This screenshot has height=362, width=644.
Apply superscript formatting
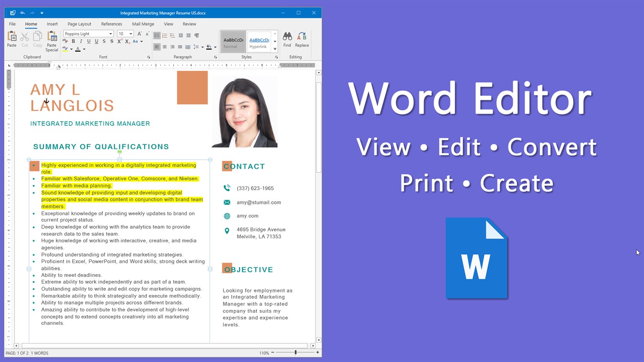(119, 41)
